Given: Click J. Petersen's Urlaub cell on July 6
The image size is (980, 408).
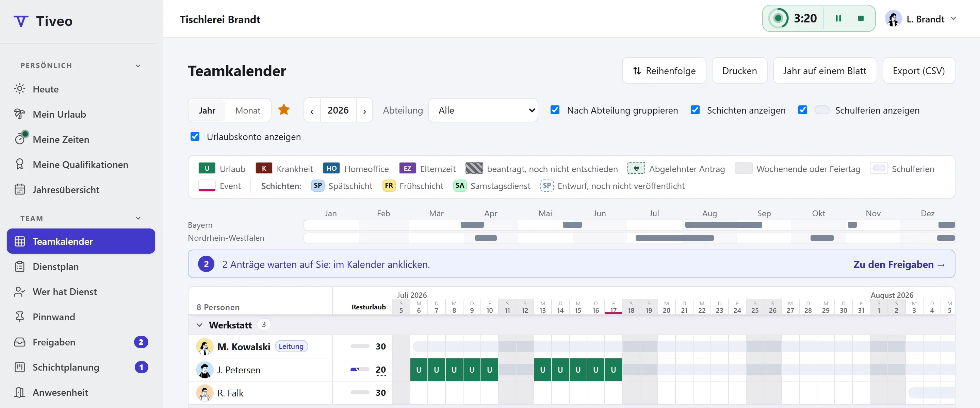Looking at the screenshot, I should [419, 370].
